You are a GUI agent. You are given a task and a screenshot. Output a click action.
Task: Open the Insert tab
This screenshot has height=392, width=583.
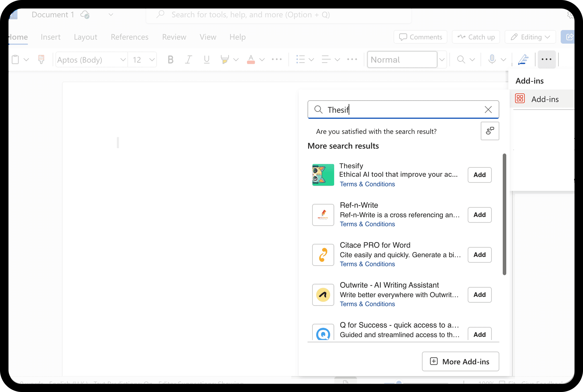coord(50,37)
